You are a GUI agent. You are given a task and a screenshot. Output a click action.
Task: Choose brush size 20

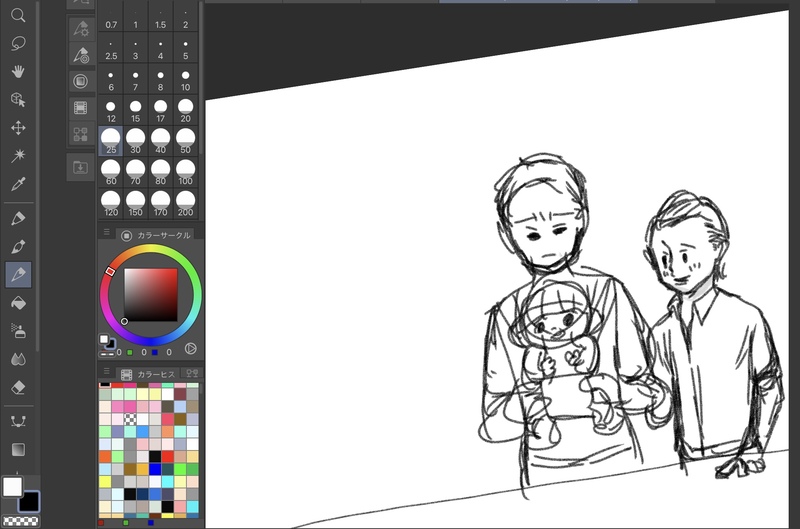185,111
